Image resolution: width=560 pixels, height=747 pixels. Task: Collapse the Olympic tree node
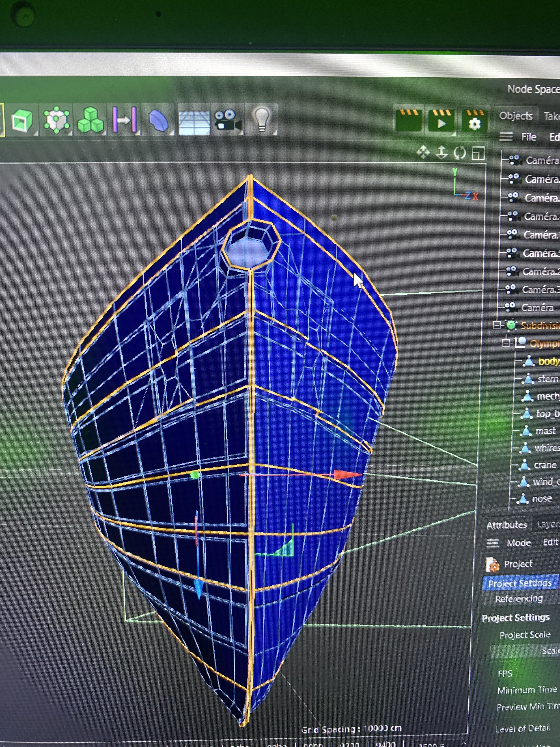click(x=506, y=343)
